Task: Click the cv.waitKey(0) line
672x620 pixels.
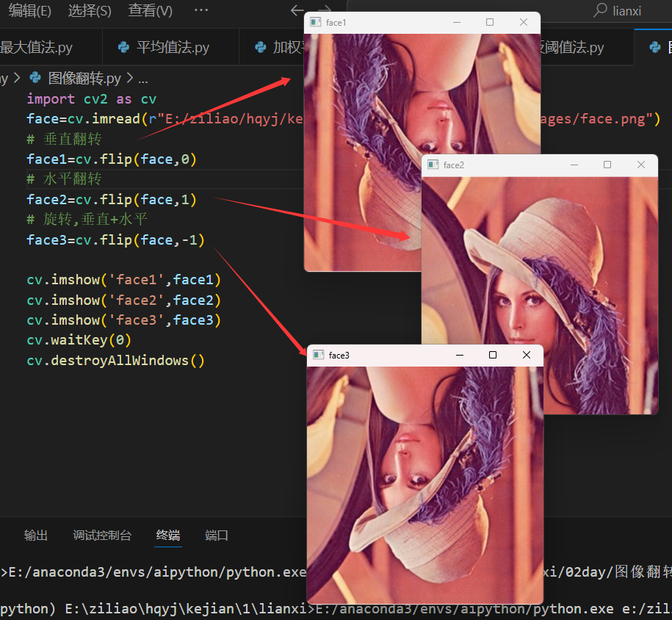Action: pyautogui.click(x=79, y=340)
